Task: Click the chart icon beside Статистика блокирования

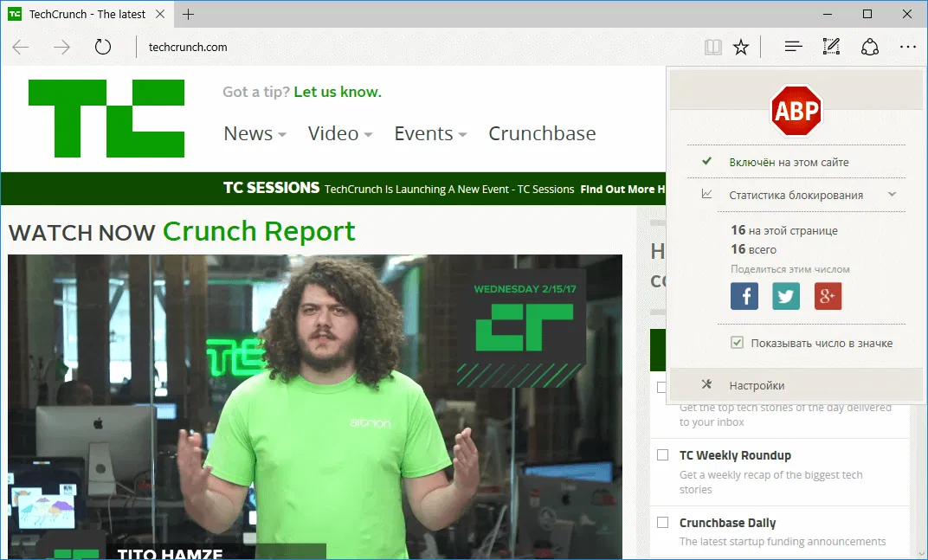Action: [706, 194]
